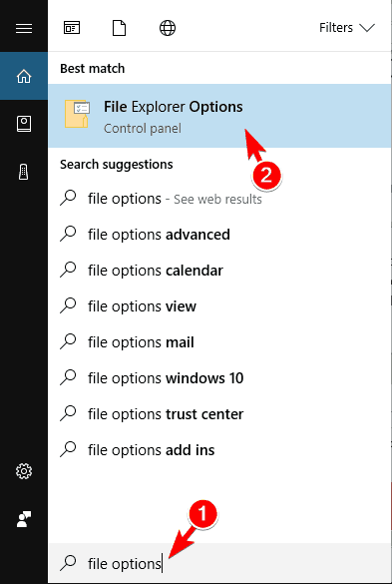
Task: Expand the Filters dropdown
Action: pos(347,28)
